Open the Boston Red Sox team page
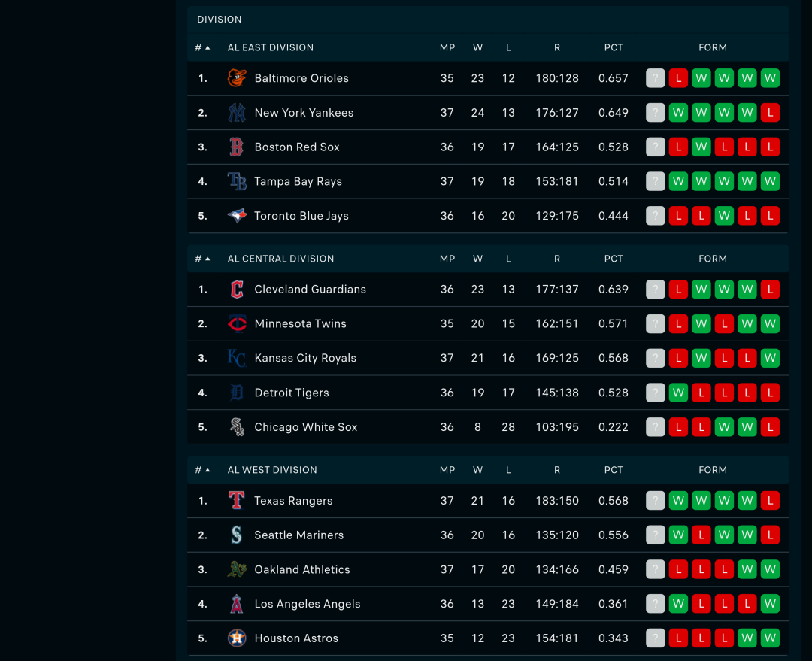This screenshot has height=661, width=812. (x=297, y=147)
